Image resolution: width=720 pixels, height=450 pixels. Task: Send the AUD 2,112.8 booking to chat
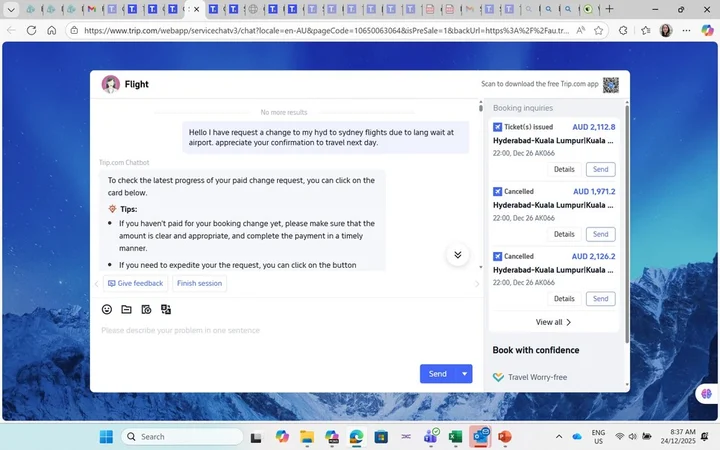tap(600, 169)
